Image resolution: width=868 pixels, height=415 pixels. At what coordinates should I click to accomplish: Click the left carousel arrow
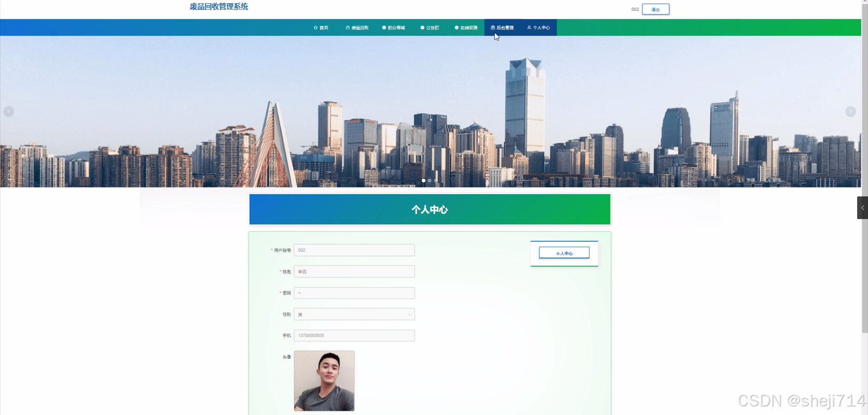tap(9, 111)
